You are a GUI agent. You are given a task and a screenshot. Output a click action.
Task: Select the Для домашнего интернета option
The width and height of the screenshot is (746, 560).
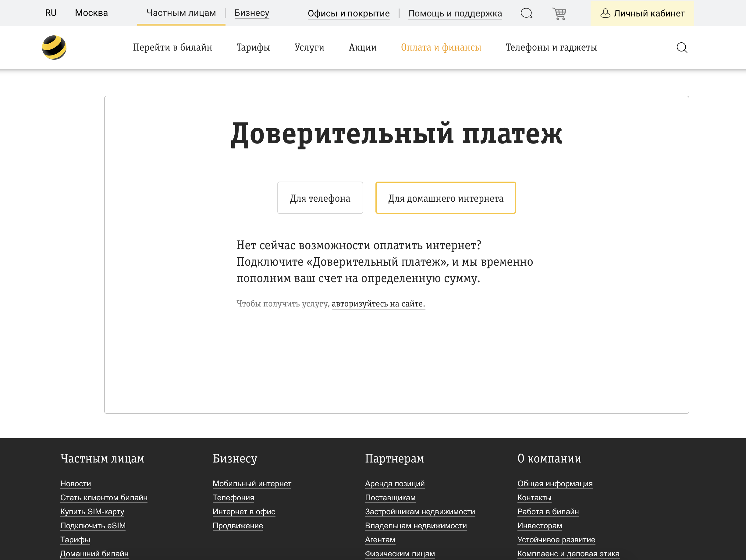coord(446,198)
